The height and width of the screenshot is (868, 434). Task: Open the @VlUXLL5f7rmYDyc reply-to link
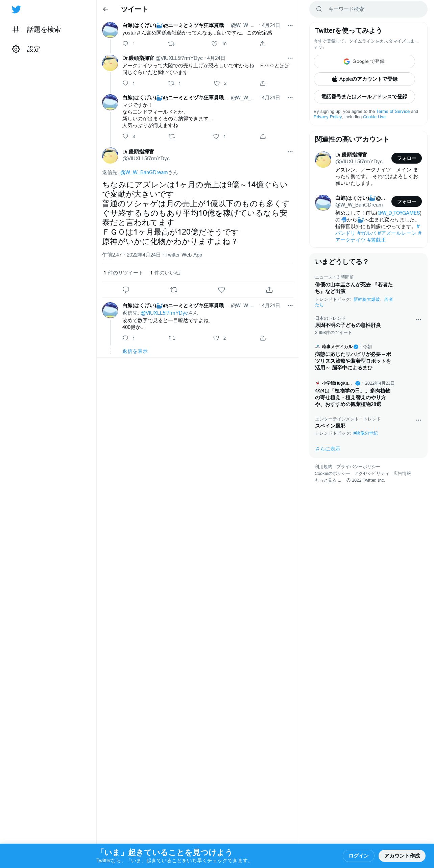coord(164,313)
